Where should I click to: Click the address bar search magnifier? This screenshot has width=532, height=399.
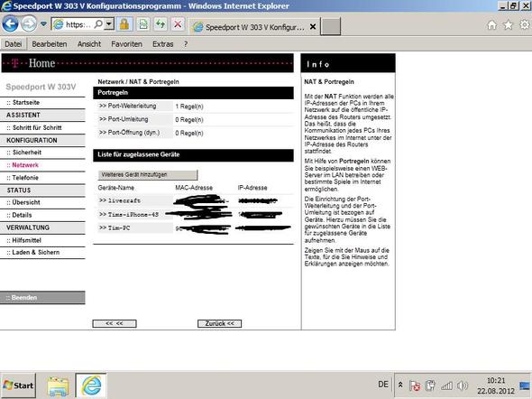[x=98, y=24]
